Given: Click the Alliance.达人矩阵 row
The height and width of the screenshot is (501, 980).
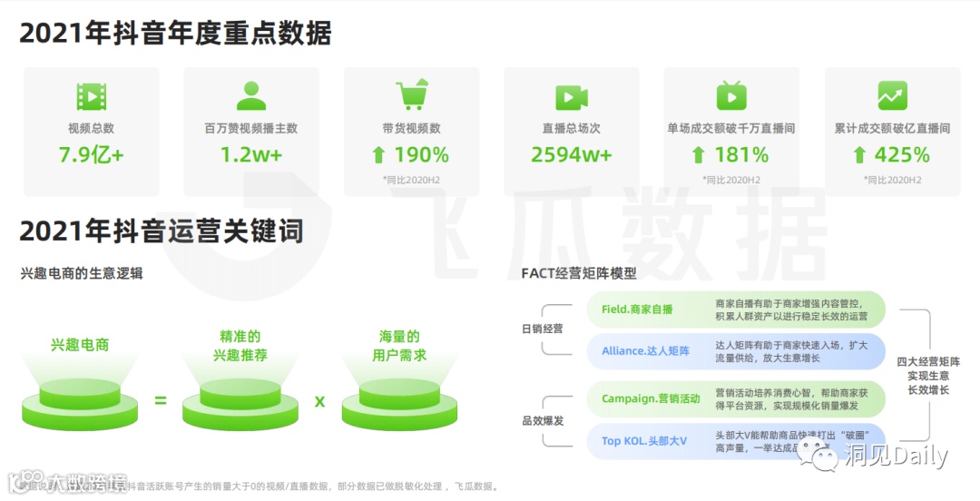Looking at the screenshot, I should click(736, 351).
